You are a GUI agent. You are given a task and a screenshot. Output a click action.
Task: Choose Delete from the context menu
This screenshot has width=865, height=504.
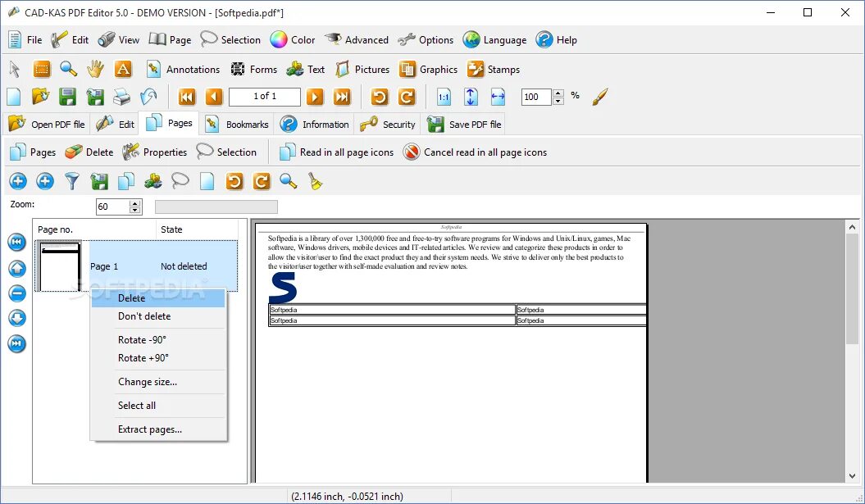(157, 298)
